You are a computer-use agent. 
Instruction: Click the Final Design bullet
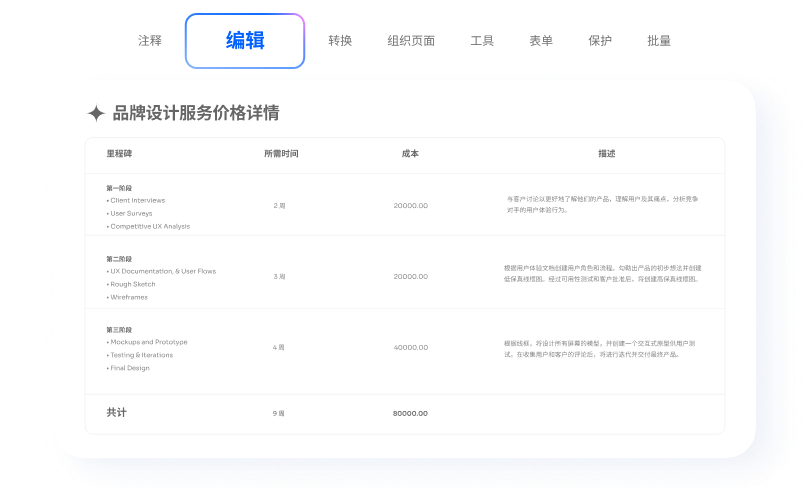(128, 368)
